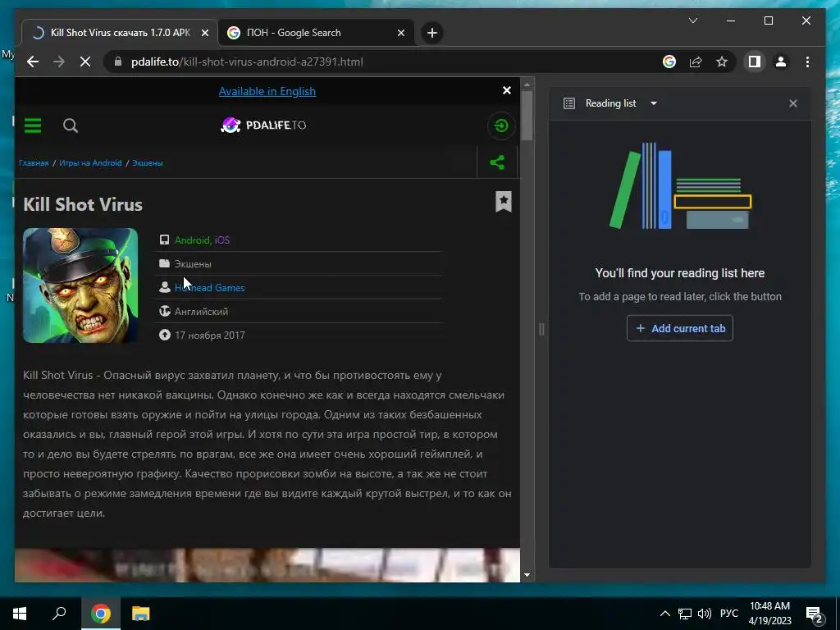Stop loading the page
840x630 pixels.
(x=85, y=62)
